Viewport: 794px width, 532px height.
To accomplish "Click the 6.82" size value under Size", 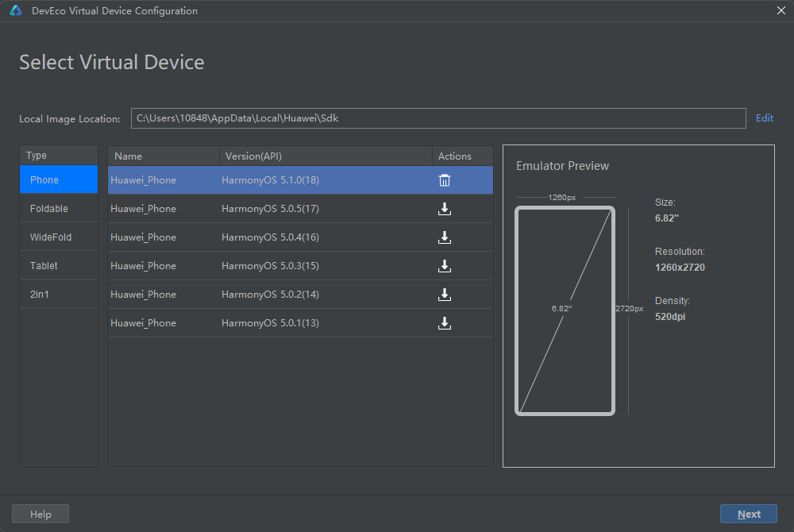I will coord(666,218).
